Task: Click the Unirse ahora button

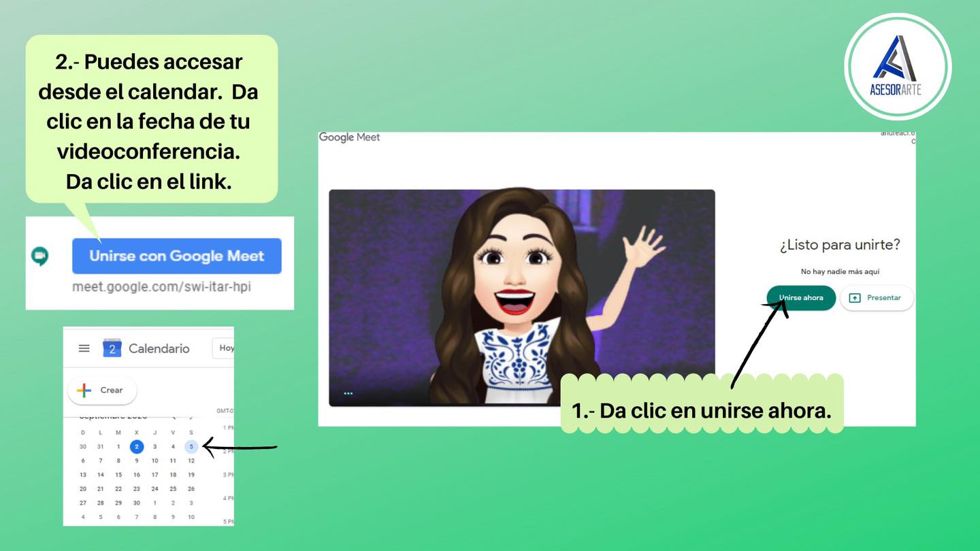Action: pyautogui.click(x=801, y=298)
